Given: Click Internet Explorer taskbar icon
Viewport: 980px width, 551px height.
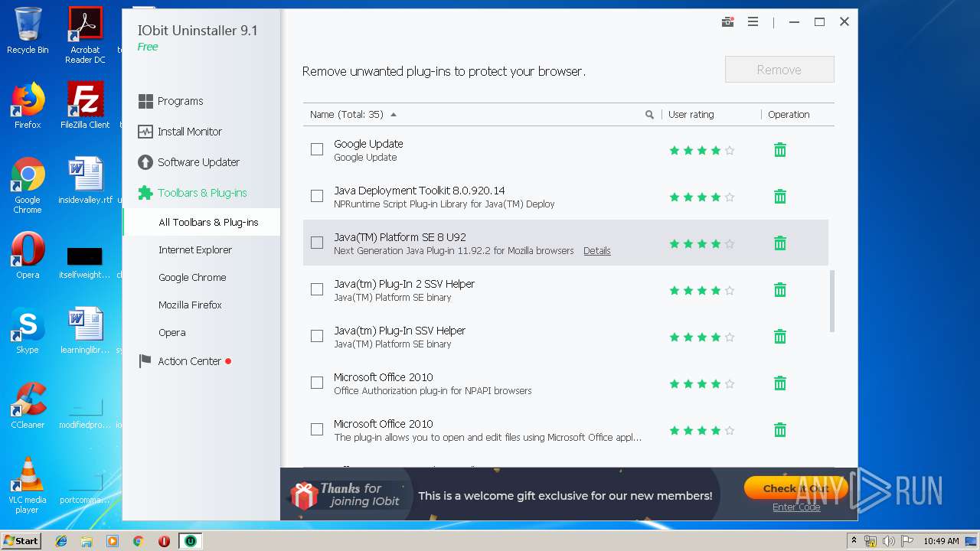Looking at the screenshot, I should [61, 541].
